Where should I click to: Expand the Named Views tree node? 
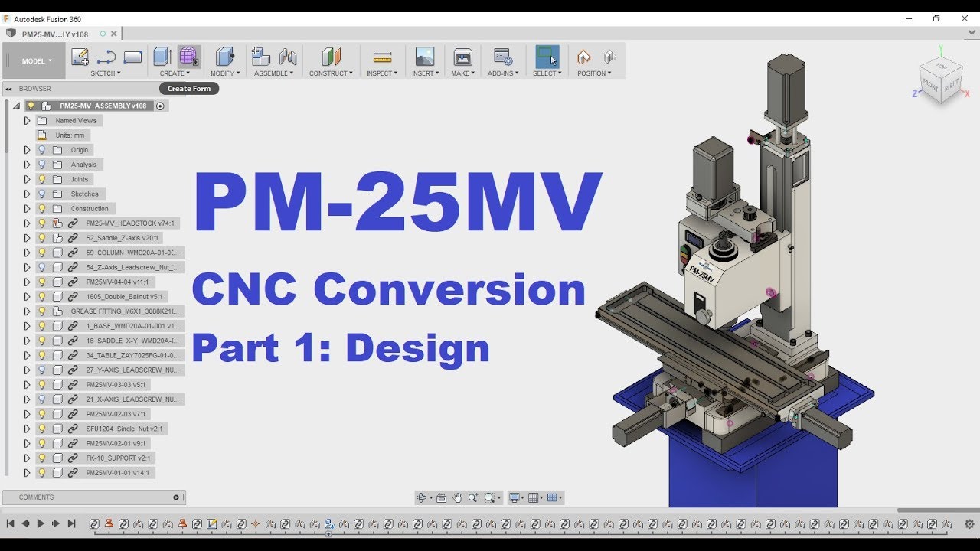point(27,121)
